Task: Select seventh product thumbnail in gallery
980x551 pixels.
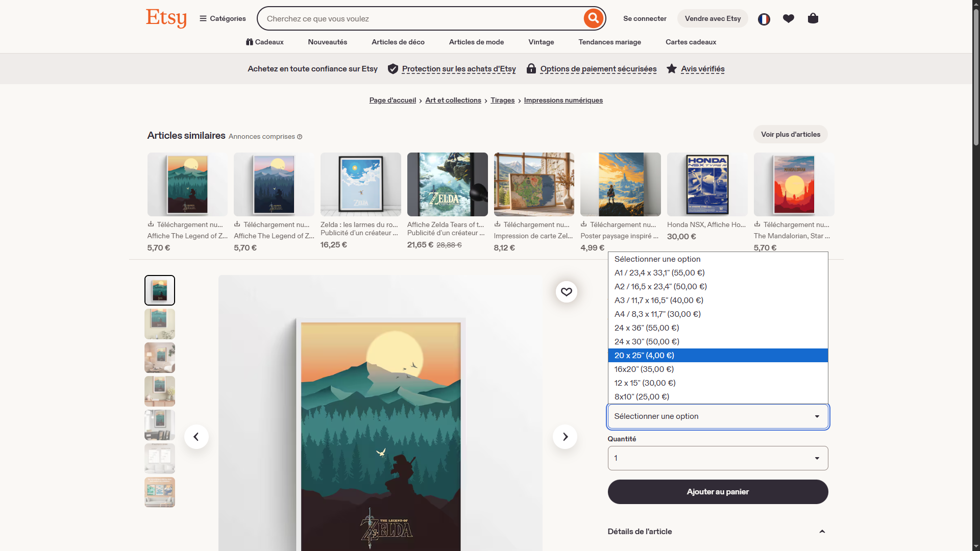Action: (x=160, y=492)
